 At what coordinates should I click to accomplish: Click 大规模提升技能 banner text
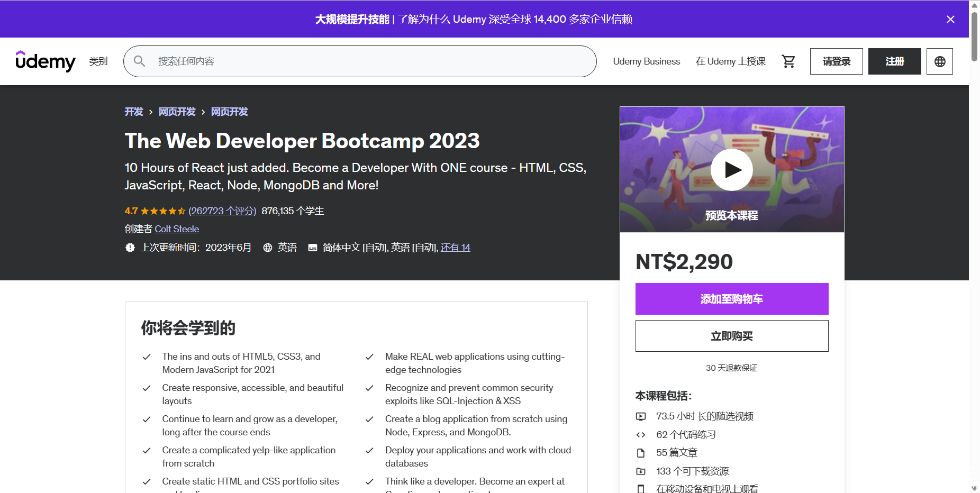352,20
